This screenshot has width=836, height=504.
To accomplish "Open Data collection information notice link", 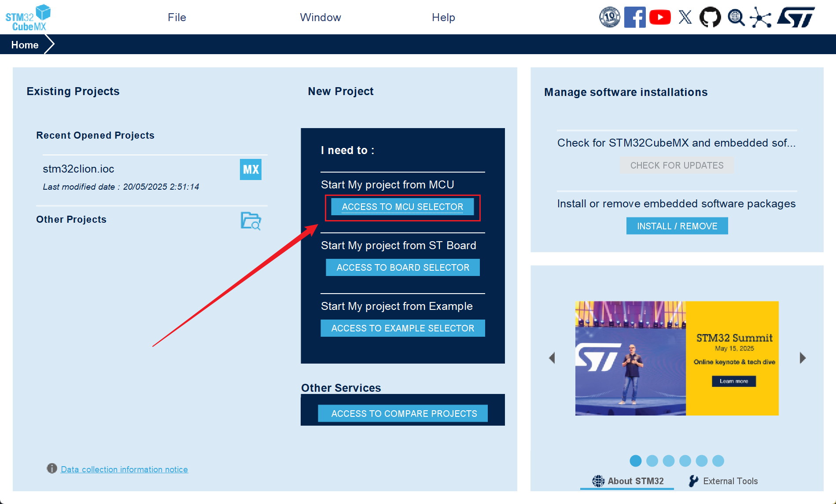I will 124,469.
